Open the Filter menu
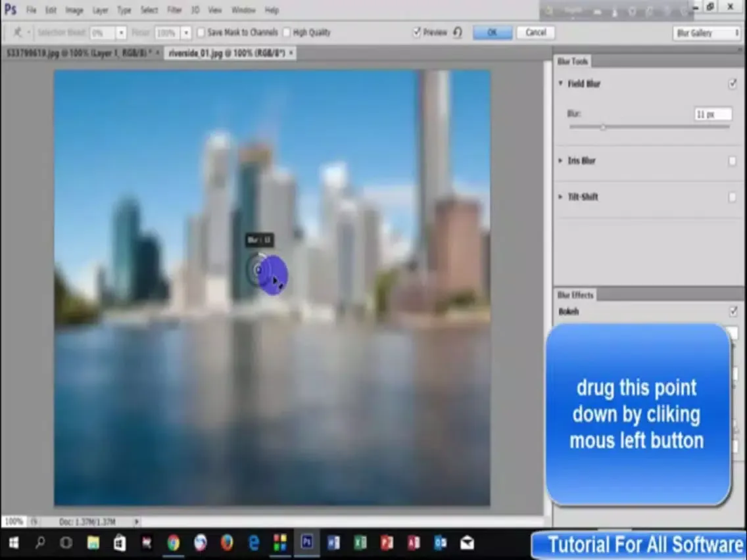This screenshot has height=560, width=747. pos(174,10)
